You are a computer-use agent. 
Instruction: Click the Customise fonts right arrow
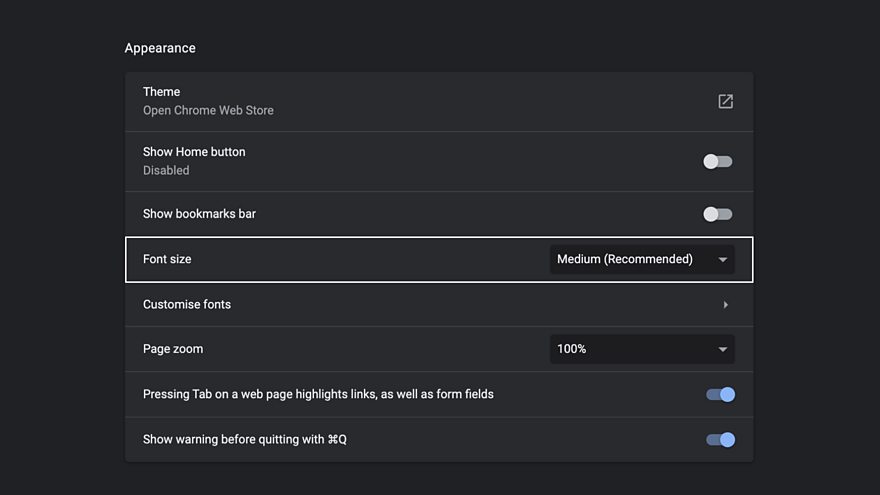pyautogui.click(x=725, y=305)
